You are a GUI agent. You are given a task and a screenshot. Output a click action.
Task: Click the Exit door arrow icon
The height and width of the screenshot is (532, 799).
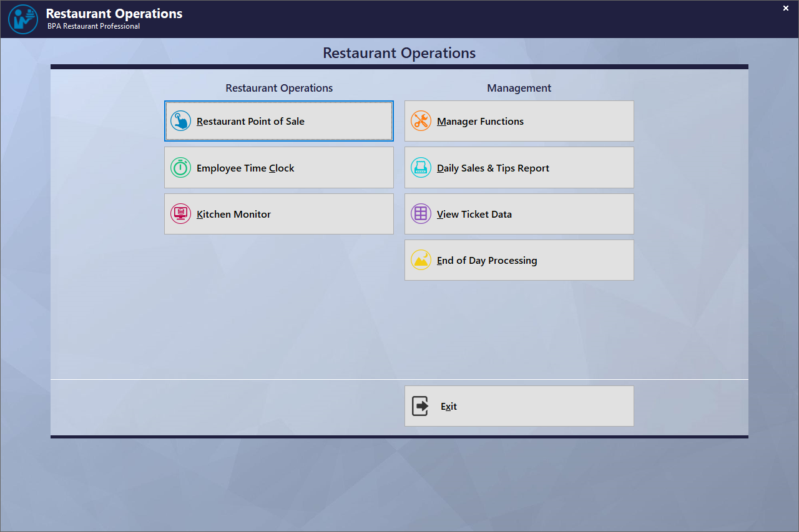pos(420,406)
